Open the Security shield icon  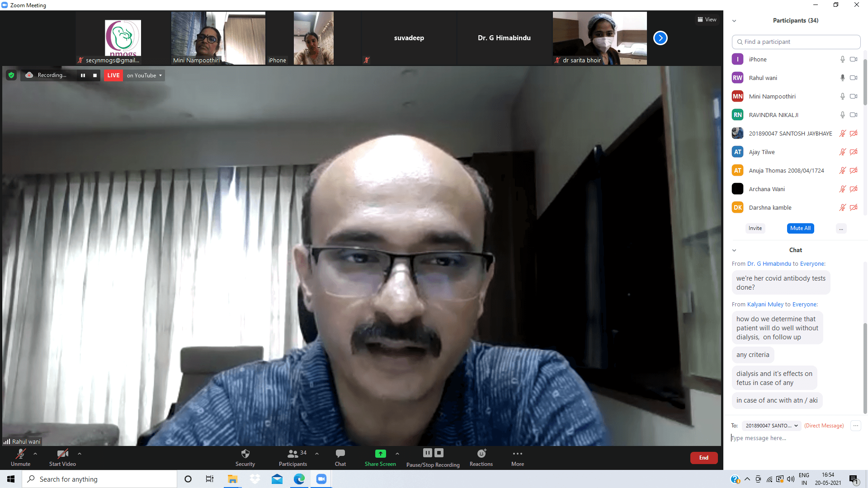(245, 454)
